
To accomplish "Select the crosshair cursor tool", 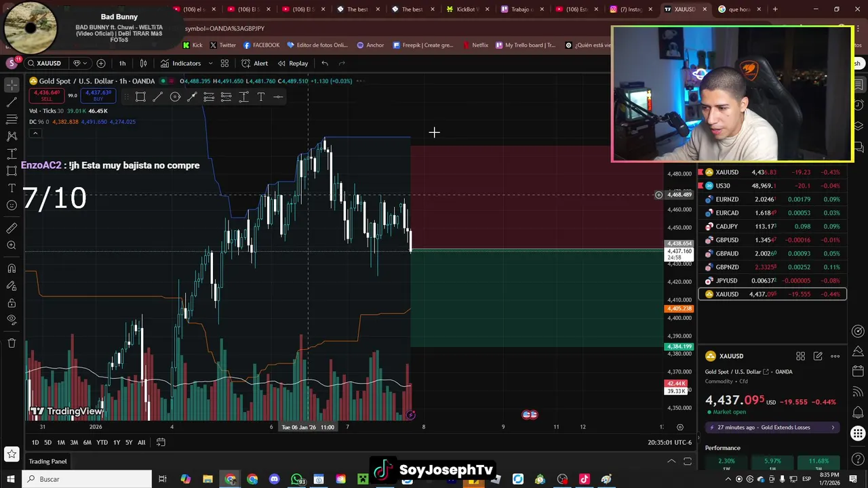I will (x=12, y=85).
